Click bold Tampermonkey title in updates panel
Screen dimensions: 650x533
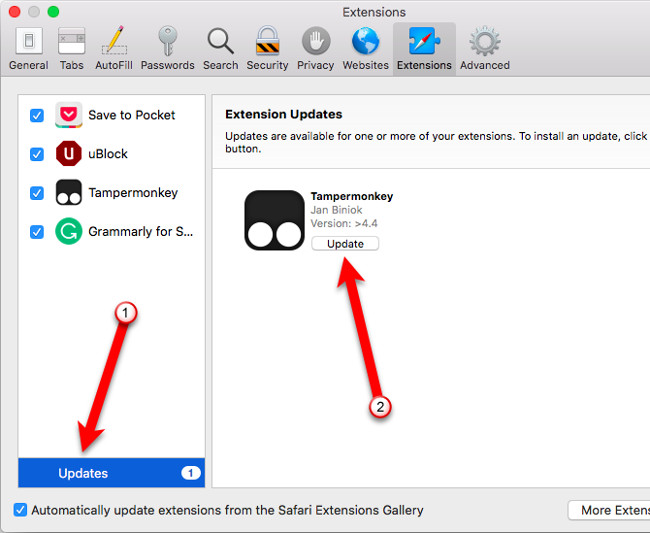point(352,196)
